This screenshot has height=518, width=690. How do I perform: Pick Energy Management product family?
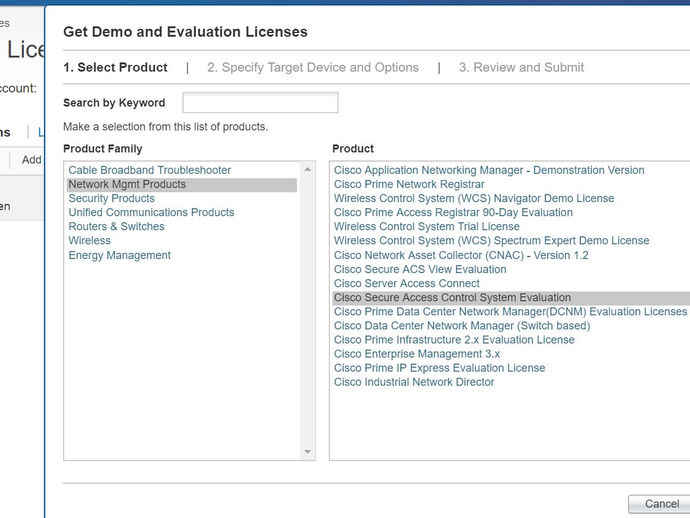coord(119,255)
